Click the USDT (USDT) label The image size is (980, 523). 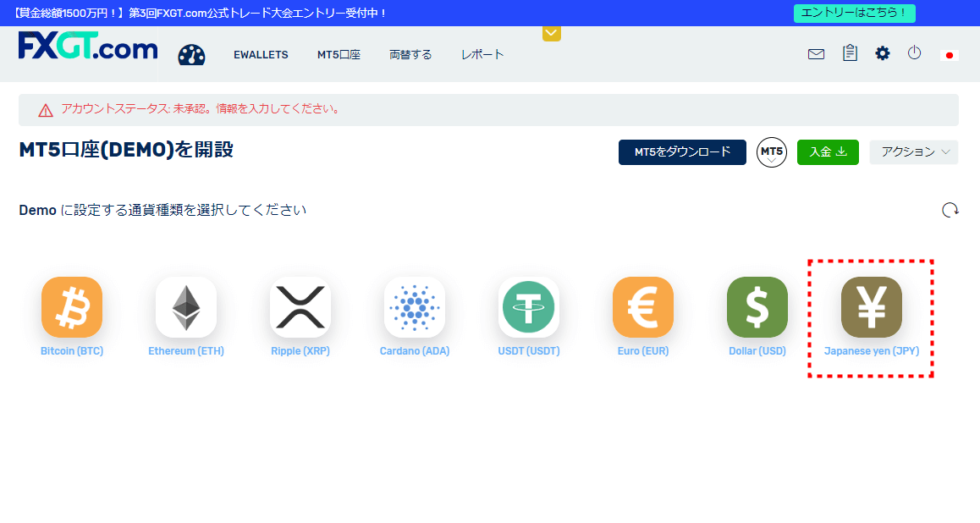coord(529,351)
